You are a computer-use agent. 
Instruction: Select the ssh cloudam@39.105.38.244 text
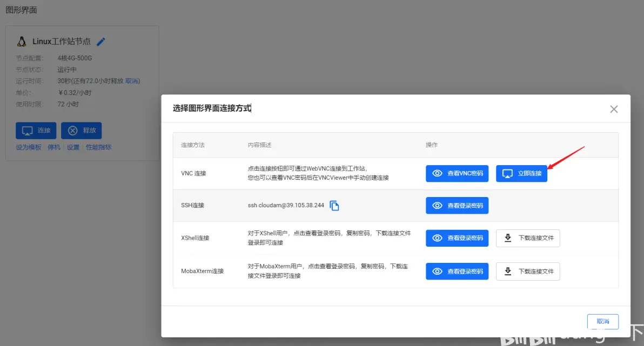(286, 205)
